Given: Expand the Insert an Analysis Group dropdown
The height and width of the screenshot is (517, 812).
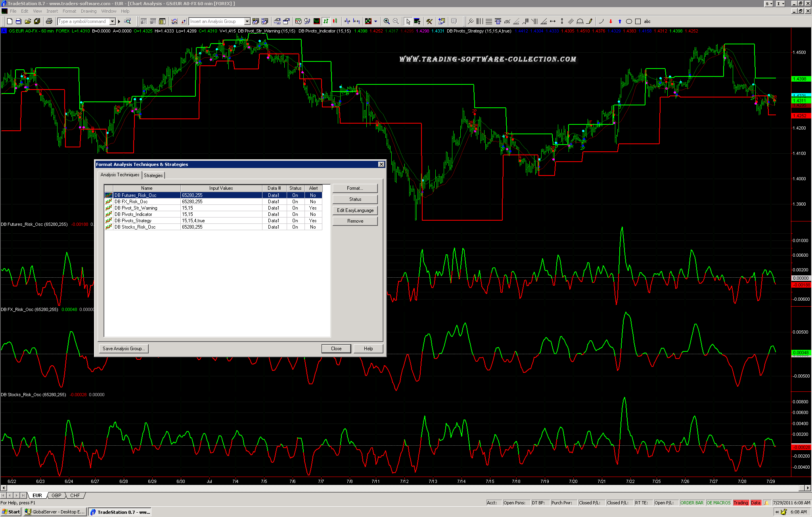Looking at the screenshot, I should click(247, 21).
